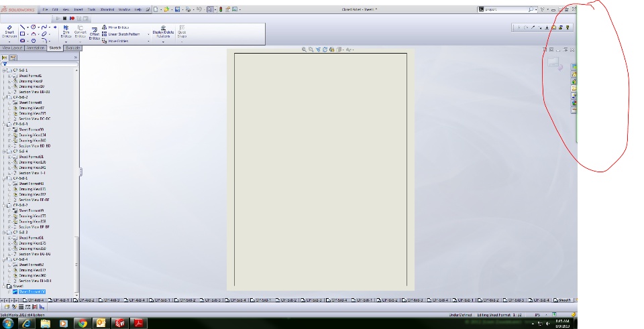The height and width of the screenshot is (329, 644).
Task: Create a new document with New icon
Action: (156, 9)
